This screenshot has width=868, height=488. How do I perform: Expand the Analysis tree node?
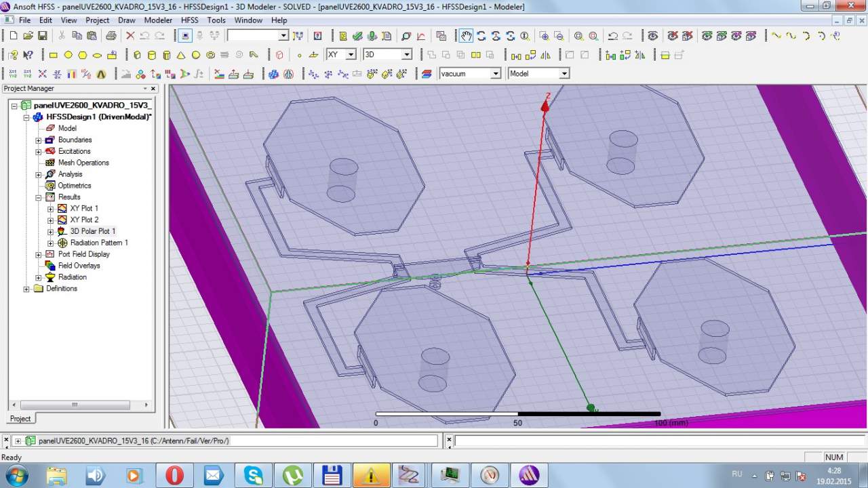(x=39, y=175)
